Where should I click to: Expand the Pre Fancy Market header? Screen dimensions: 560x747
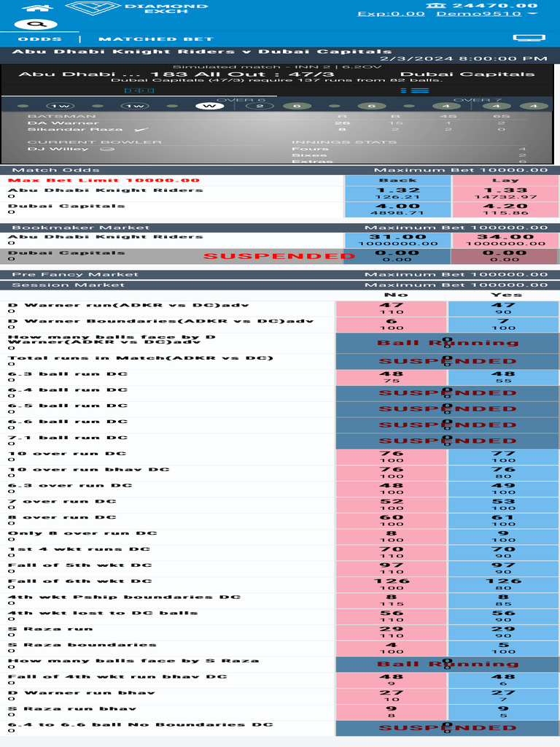(x=280, y=274)
